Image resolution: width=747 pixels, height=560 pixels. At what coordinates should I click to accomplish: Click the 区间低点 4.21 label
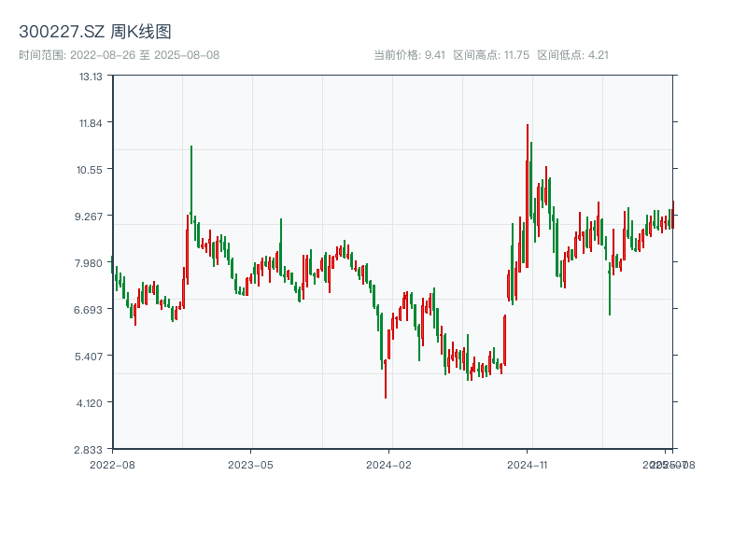572,55
